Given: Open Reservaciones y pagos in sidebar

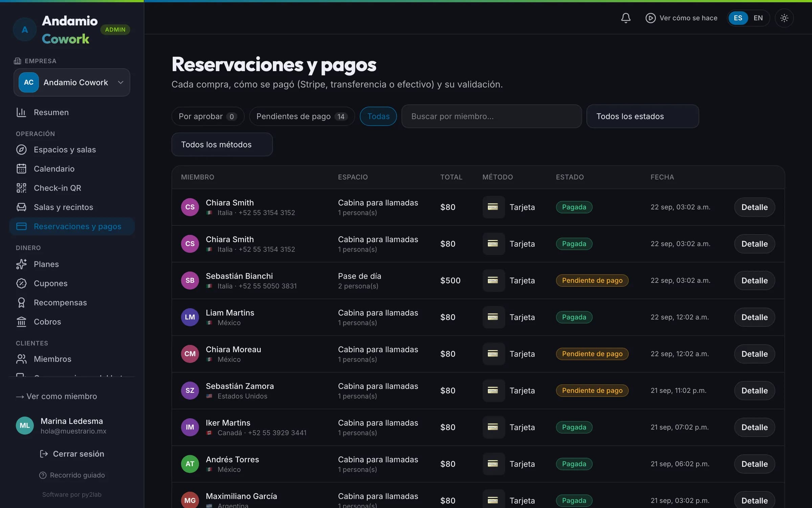Looking at the screenshot, I should click(x=72, y=226).
